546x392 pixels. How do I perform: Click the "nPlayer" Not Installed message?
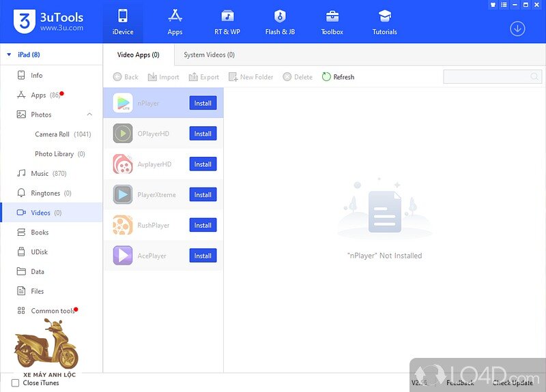[384, 256]
